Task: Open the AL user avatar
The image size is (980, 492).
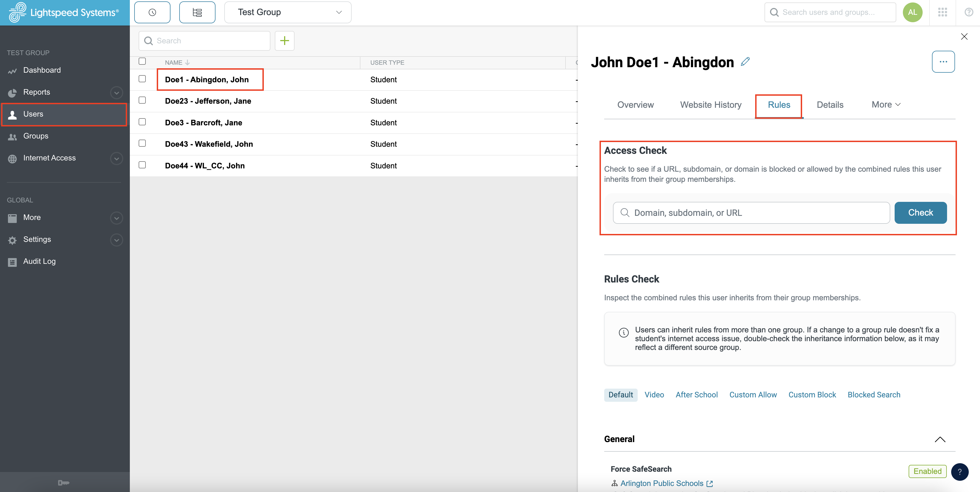Action: (x=913, y=12)
